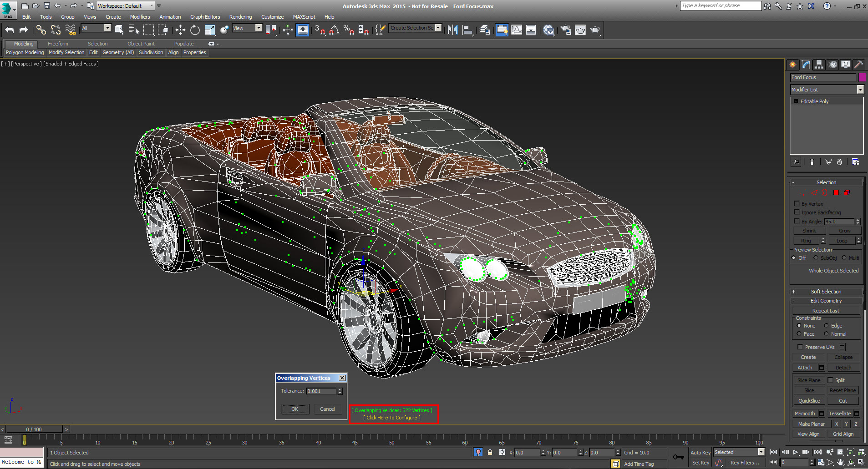Click OK in the Overlapping Vertices dialog
This screenshot has width=868, height=469.
pos(295,408)
